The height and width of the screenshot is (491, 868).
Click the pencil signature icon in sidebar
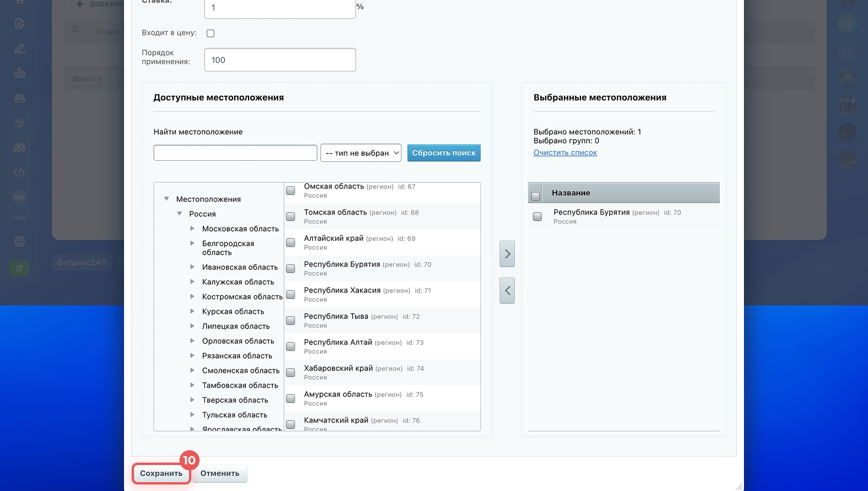pos(19,48)
